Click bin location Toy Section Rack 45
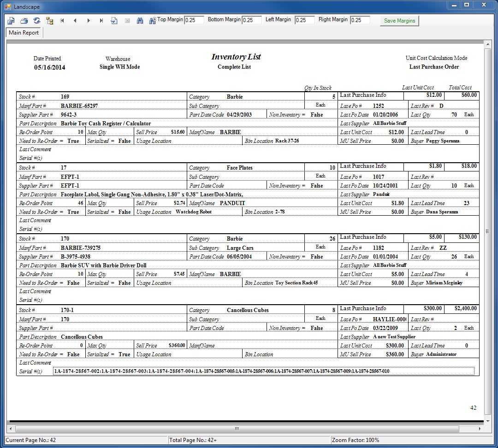 296,283
